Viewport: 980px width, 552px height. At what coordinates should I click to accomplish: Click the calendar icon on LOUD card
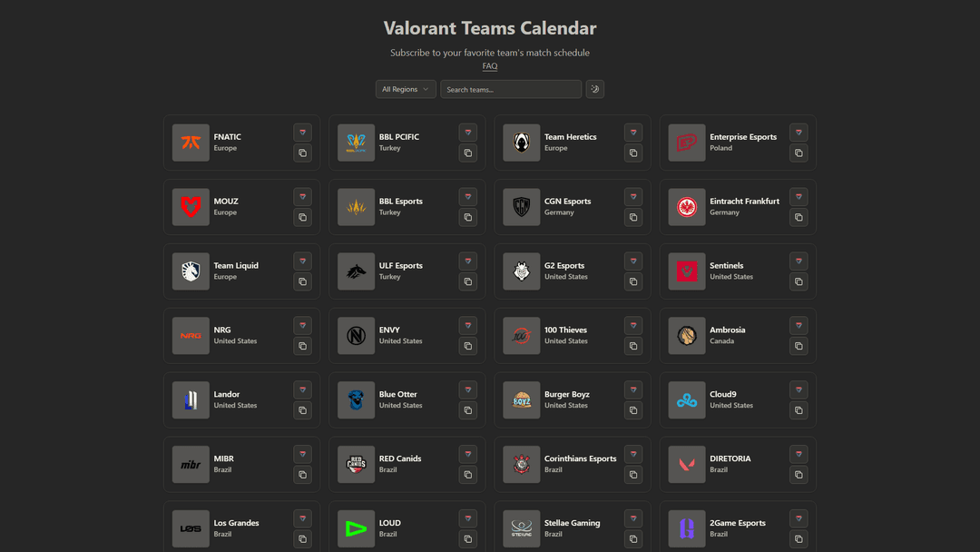[467, 517]
